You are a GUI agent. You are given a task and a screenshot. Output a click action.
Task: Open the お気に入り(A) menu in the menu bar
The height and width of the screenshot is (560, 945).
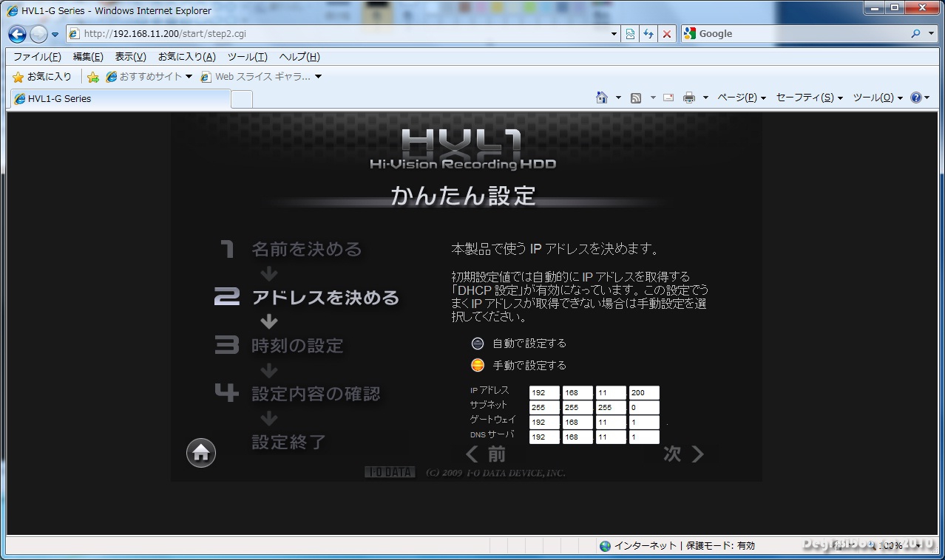[x=186, y=57]
